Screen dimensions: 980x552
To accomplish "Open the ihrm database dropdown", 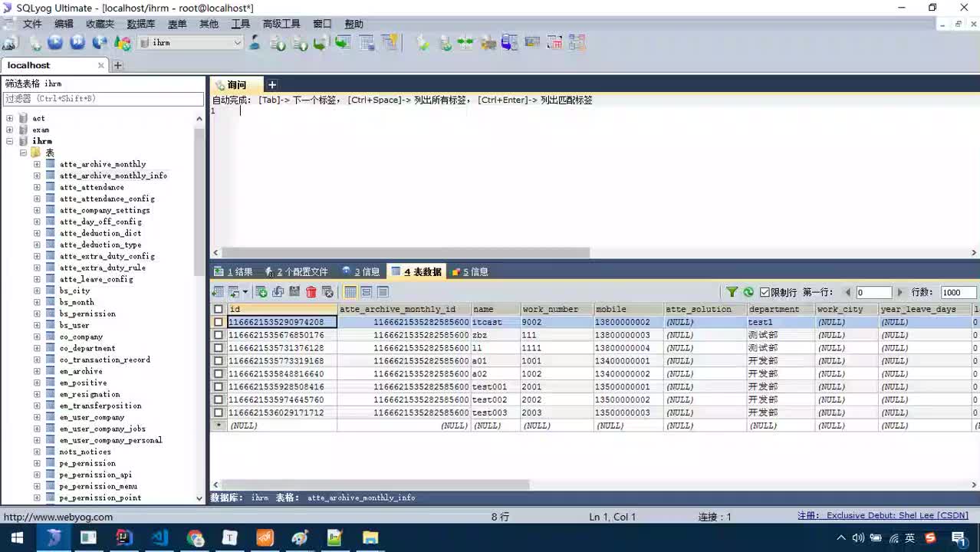I will coord(237,43).
